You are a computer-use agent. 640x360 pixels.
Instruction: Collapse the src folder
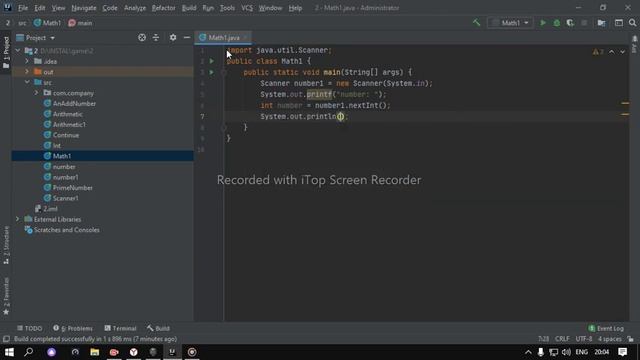click(x=27, y=82)
